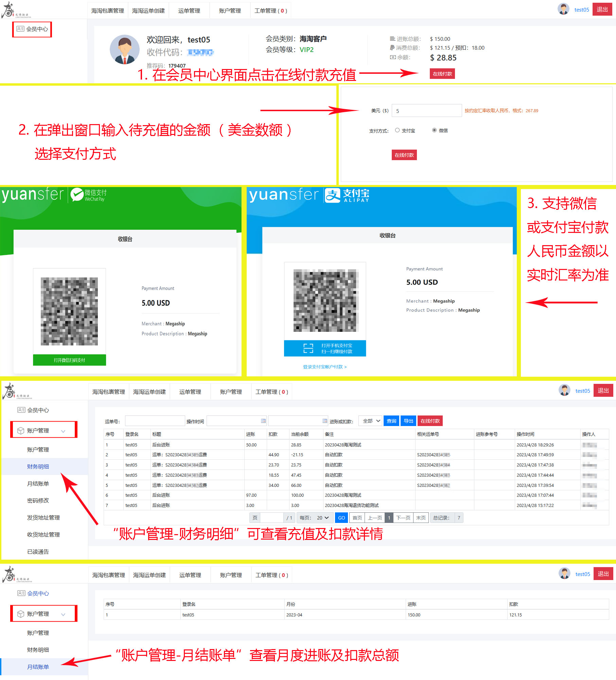
Task: Click the large profile avatar beside 欢迎回来
Action: (x=124, y=50)
